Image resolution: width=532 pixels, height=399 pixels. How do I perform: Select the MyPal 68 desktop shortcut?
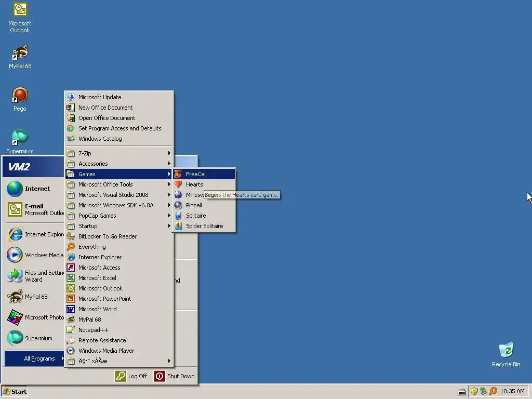[20, 57]
